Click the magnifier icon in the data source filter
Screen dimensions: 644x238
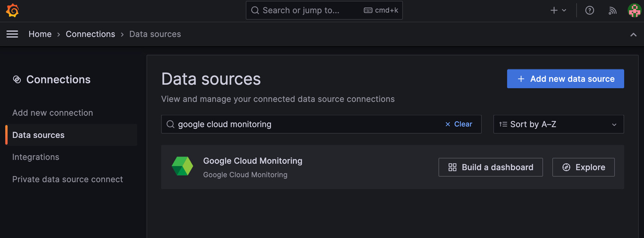pos(170,124)
